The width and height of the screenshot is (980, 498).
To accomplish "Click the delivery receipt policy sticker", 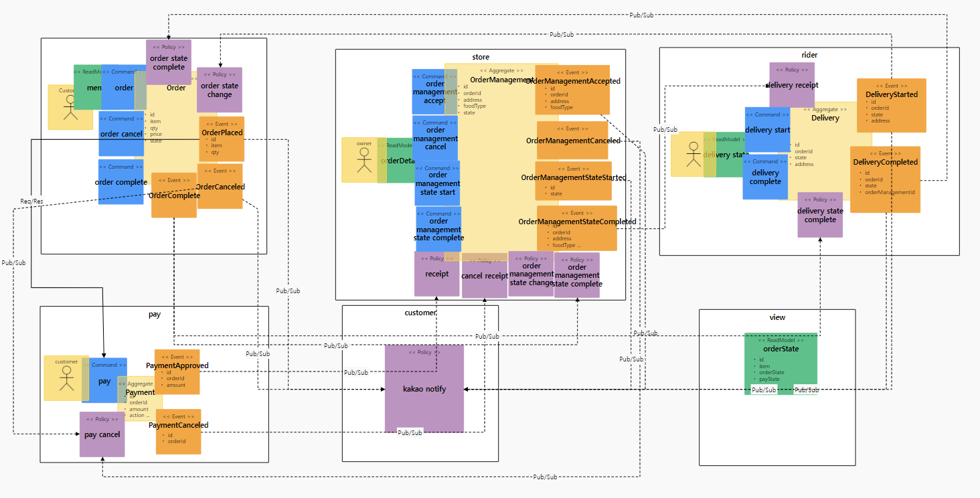I will 792,85.
